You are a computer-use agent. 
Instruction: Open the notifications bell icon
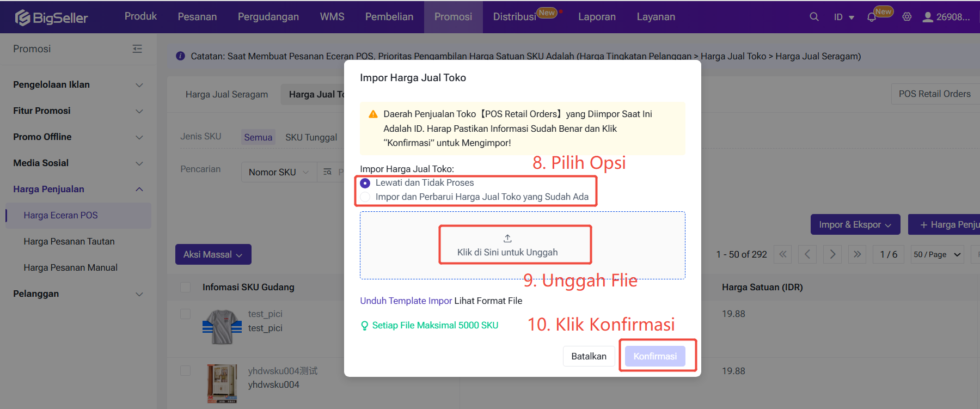[x=872, y=17]
